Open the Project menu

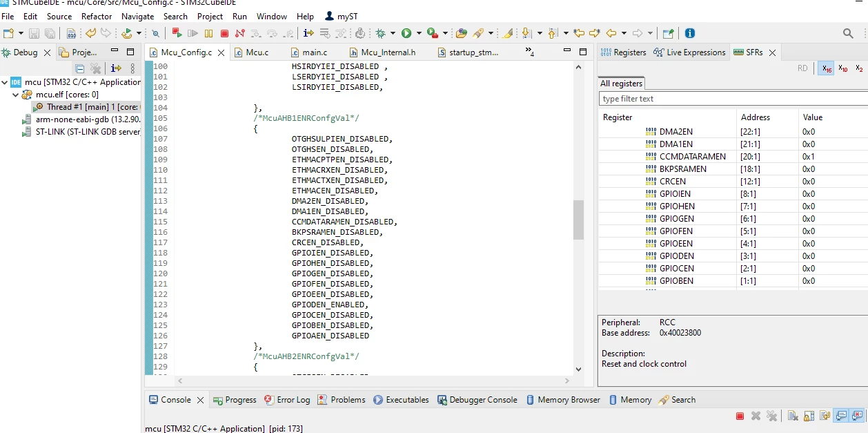pos(210,16)
